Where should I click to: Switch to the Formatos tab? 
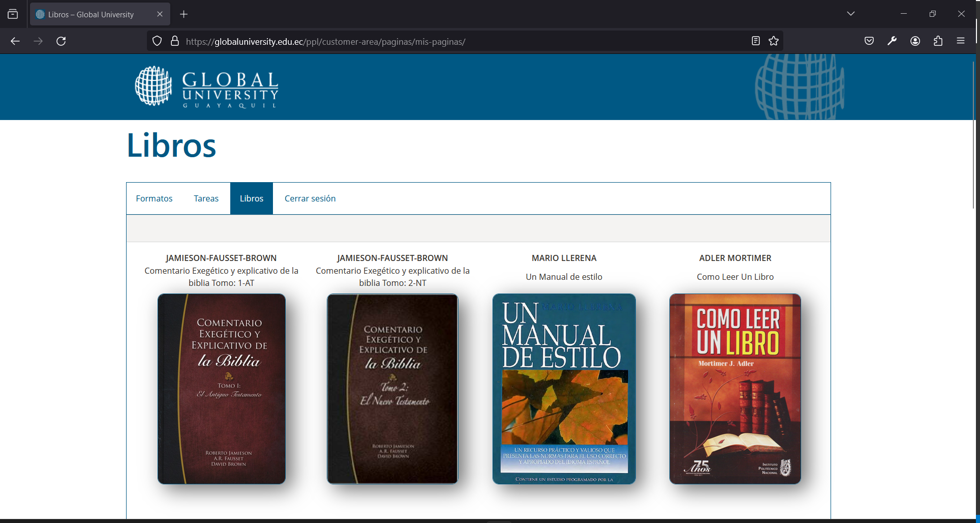154,198
